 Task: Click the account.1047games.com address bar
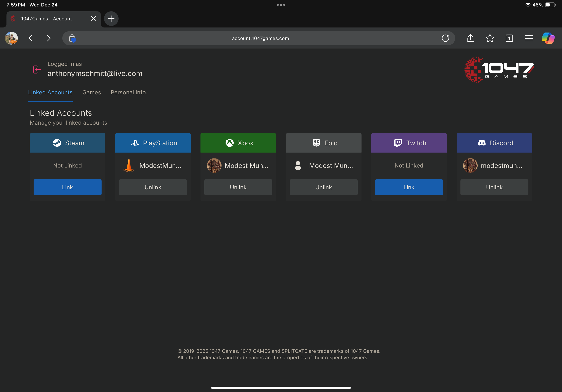tap(259, 38)
